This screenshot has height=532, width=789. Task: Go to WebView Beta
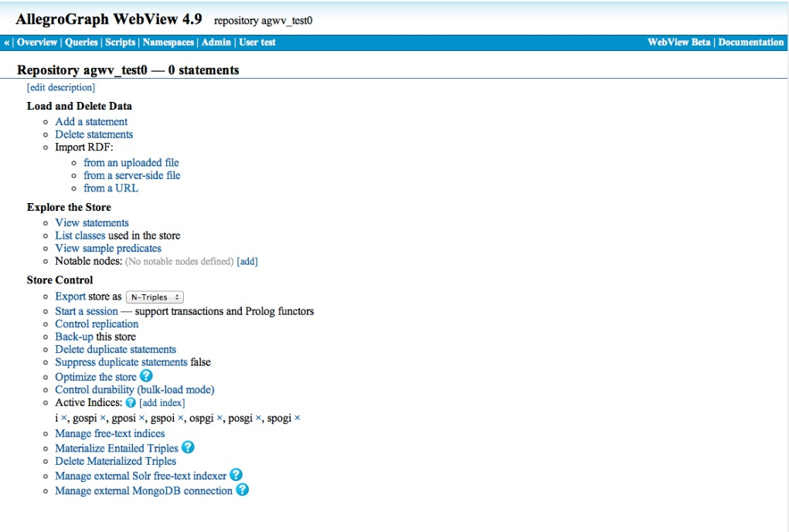click(678, 42)
